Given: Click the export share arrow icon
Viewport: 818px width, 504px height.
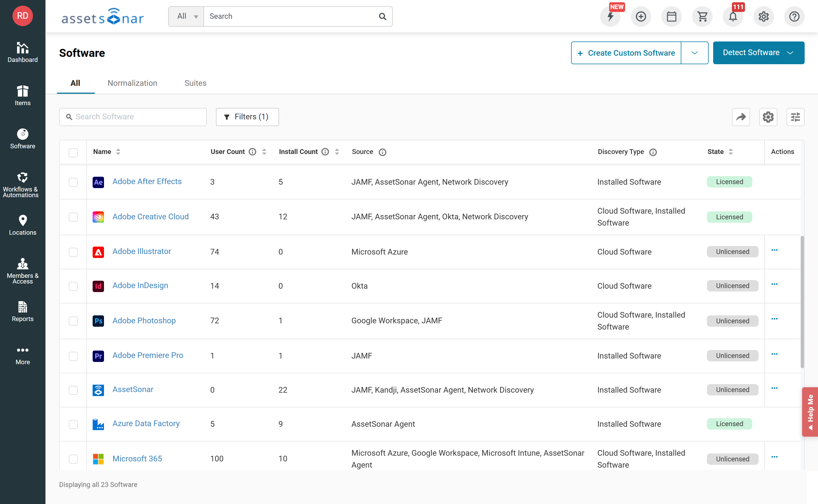Looking at the screenshot, I should point(741,117).
